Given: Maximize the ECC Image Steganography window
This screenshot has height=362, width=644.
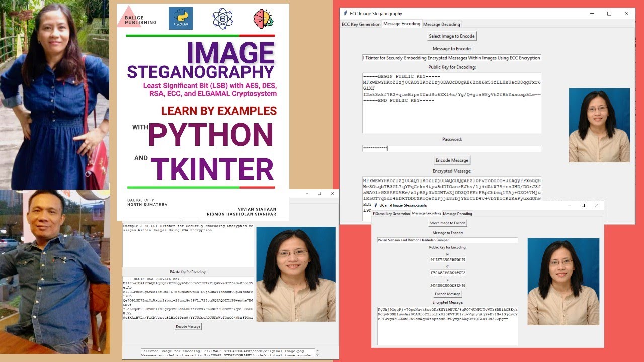Looking at the screenshot, I should (609, 14).
